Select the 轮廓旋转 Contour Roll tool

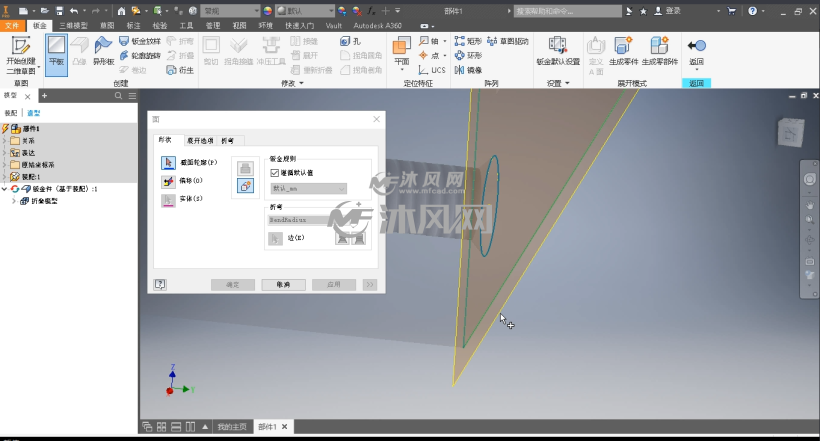[x=140, y=55]
